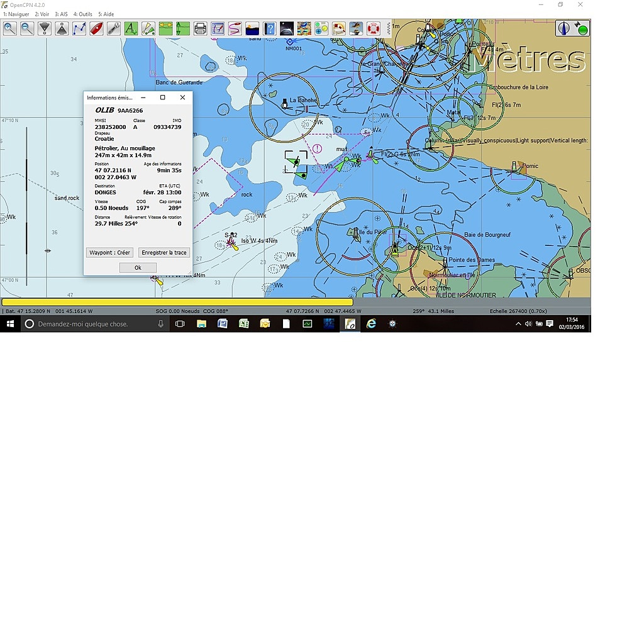Click the volume speaker tray icon

[x=528, y=324]
